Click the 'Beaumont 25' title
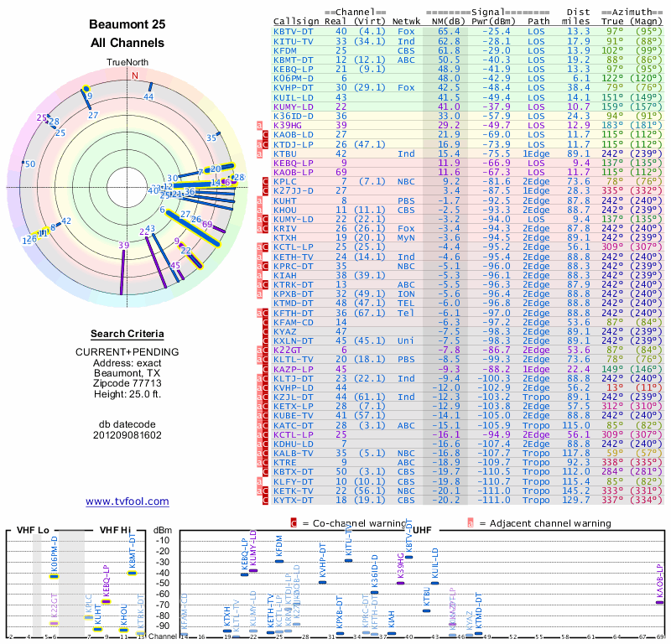Image resolution: width=671 pixels, height=644 pixels. click(x=127, y=24)
